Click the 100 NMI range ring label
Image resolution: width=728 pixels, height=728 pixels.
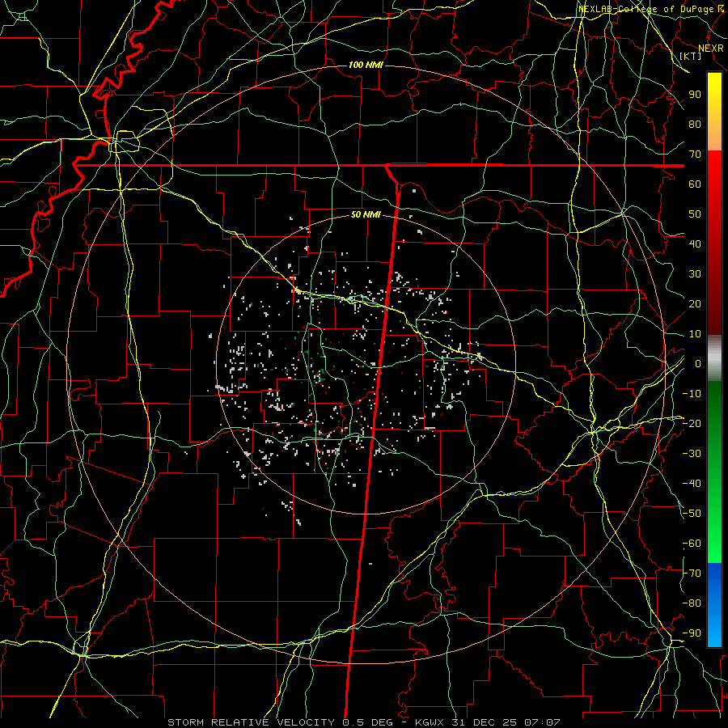click(x=366, y=65)
